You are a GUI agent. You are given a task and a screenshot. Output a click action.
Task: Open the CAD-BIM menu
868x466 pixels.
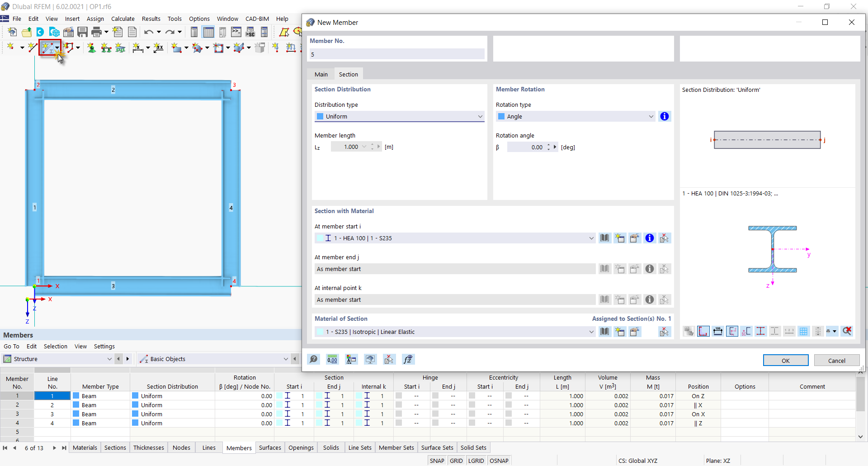click(x=257, y=19)
